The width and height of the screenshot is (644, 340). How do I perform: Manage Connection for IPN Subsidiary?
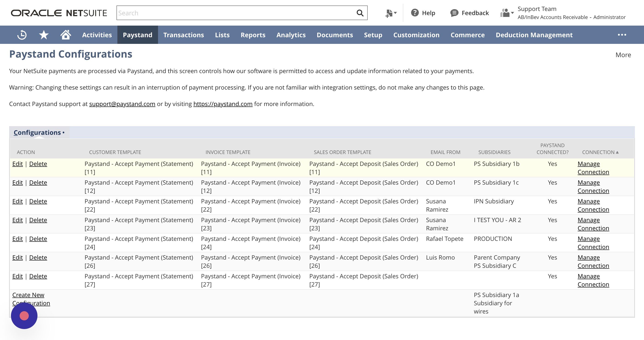[593, 205]
